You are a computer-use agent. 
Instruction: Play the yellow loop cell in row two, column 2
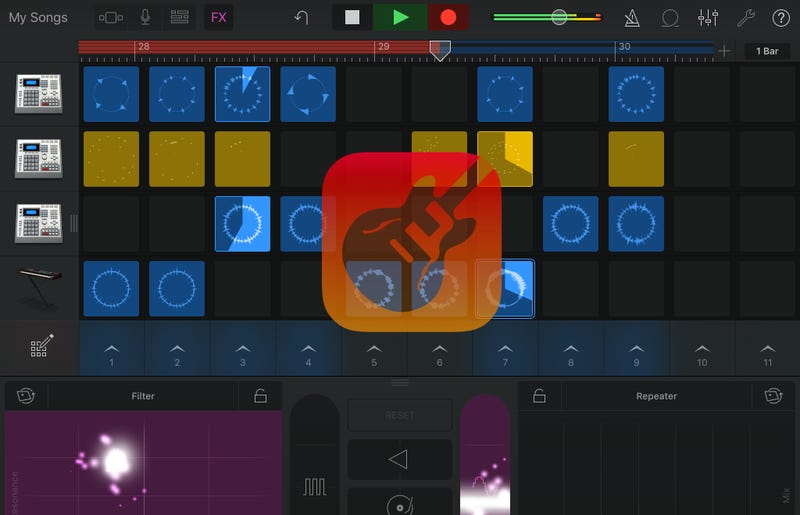(177, 159)
